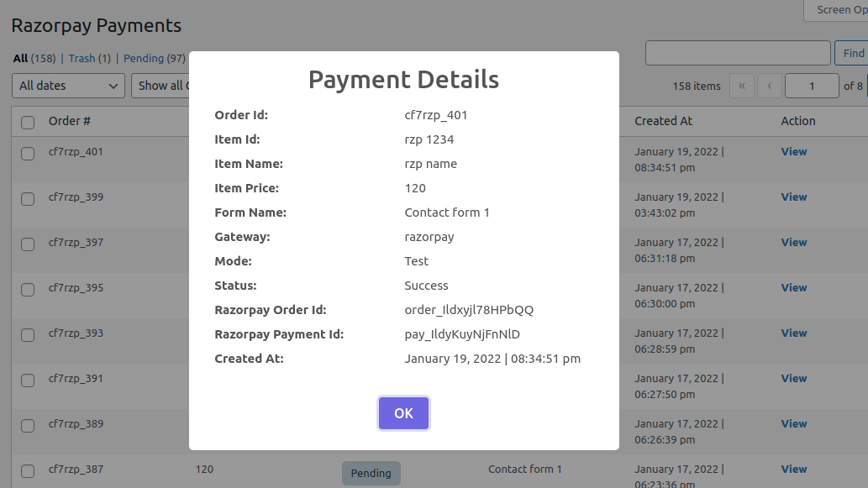Click the Item Name value rzp name
The height and width of the screenshot is (488, 868).
tap(431, 164)
